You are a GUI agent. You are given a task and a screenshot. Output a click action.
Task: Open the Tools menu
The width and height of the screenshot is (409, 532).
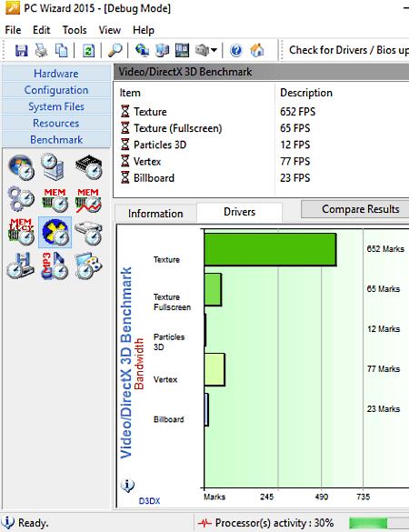tap(75, 30)
